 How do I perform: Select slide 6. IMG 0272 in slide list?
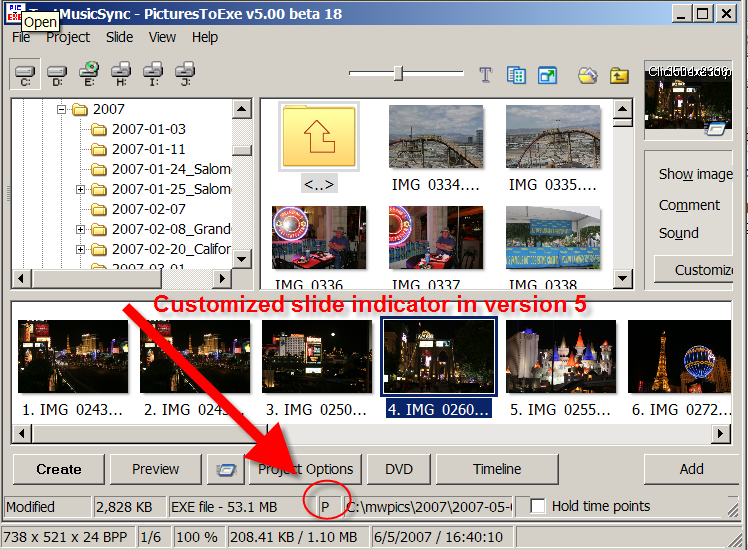click(x=679, y=356)
